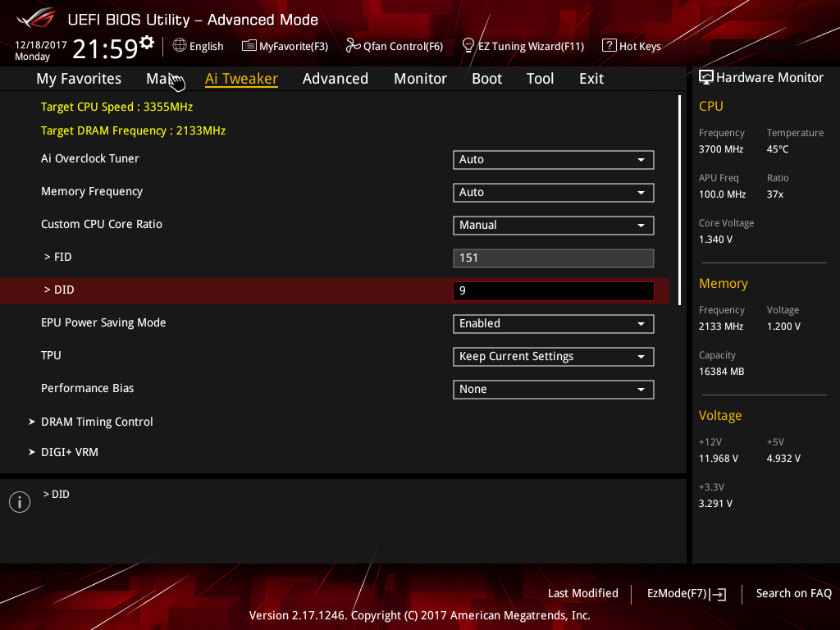Select the Ai Tweaker tab

[x=242, y=79]
